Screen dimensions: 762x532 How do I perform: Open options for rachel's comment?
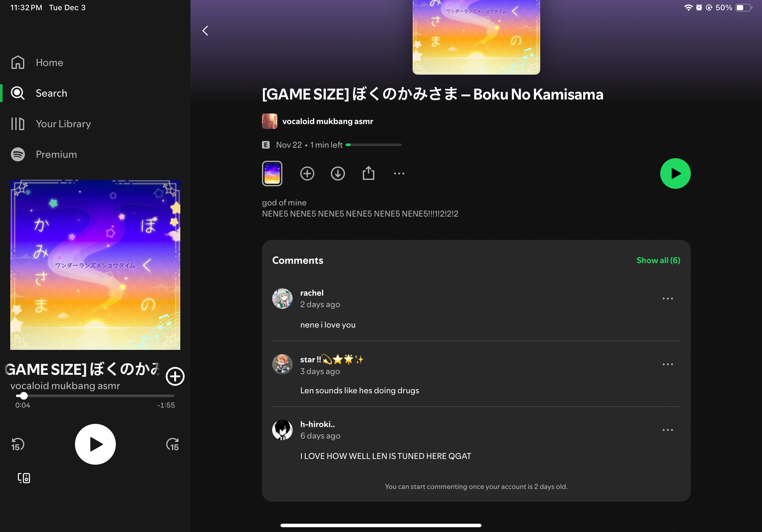click(x=668, y=299)
